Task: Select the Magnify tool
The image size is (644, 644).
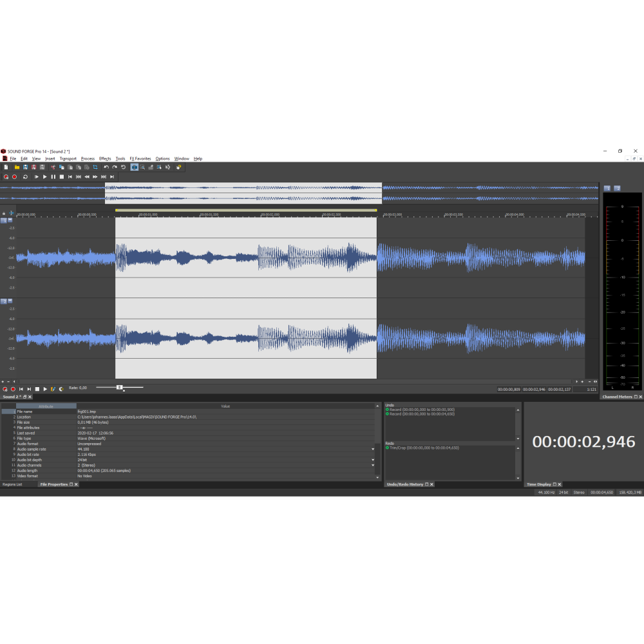Action: pyautogui.click(x=142, y=167)
